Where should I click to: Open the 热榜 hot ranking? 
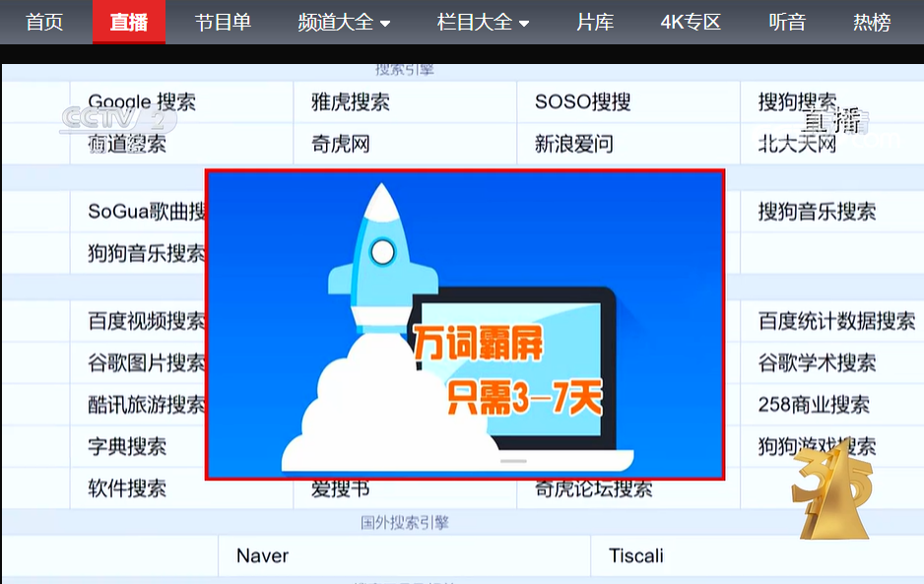[872, 23]
